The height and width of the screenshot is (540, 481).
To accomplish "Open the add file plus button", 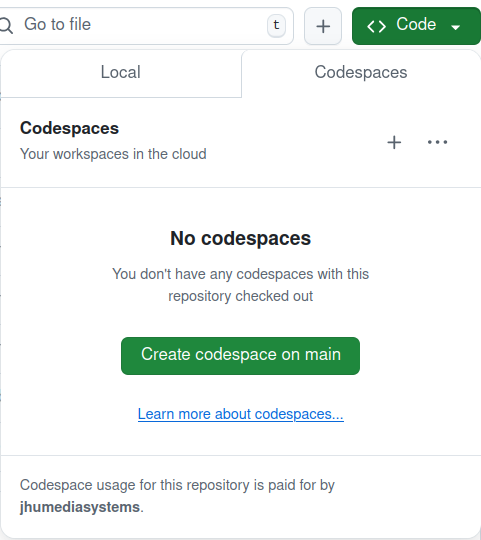I will click(x=323, y=26).
